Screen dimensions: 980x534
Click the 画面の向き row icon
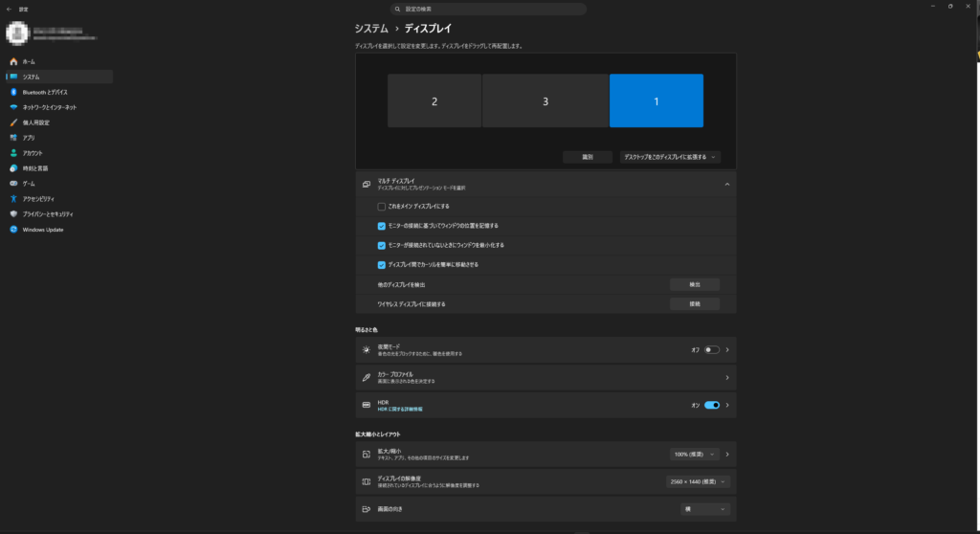click(367, 509)
